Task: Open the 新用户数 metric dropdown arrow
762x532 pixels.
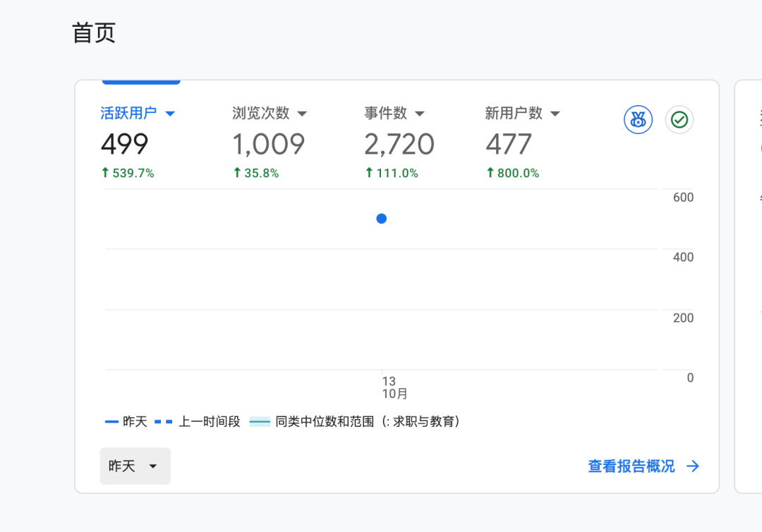Action: coord(555,114)
